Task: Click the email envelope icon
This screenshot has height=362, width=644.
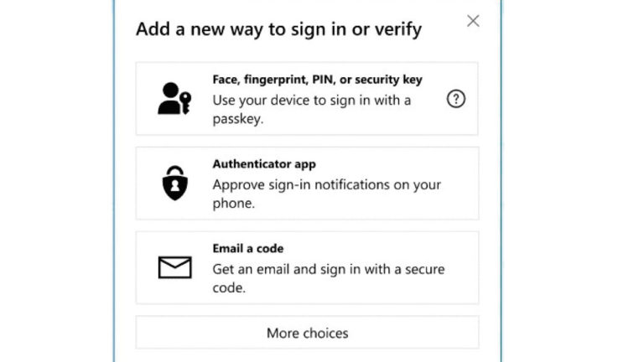Action: pyautogui.click(x=174, y=267)
